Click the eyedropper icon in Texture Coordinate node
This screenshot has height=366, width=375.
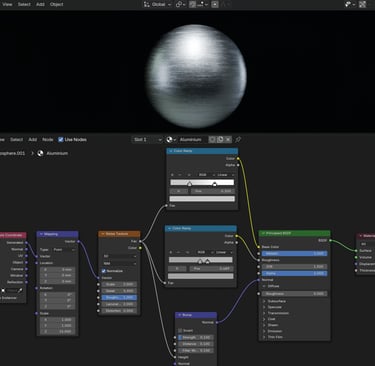pos(20,291)
